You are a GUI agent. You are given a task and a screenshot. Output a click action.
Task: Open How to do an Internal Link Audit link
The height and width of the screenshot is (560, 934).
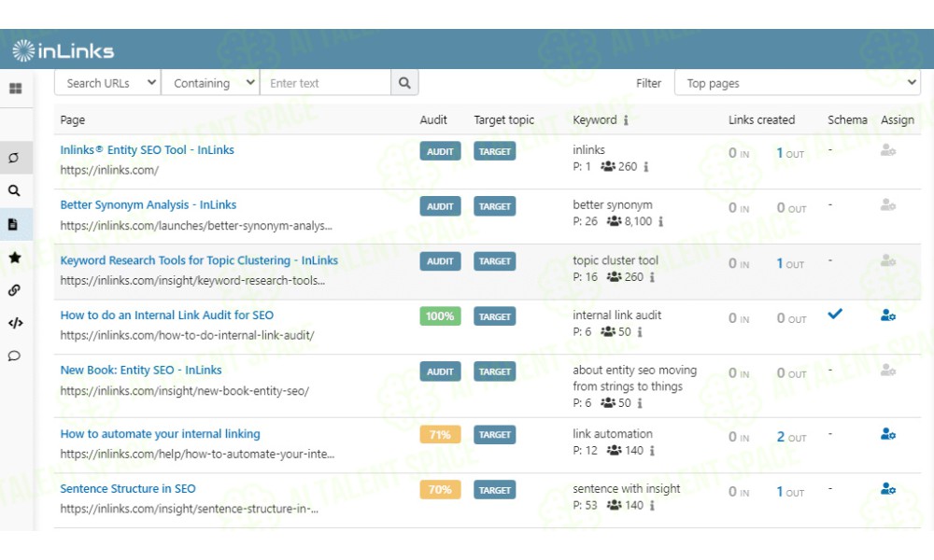[x=167, y=315]
